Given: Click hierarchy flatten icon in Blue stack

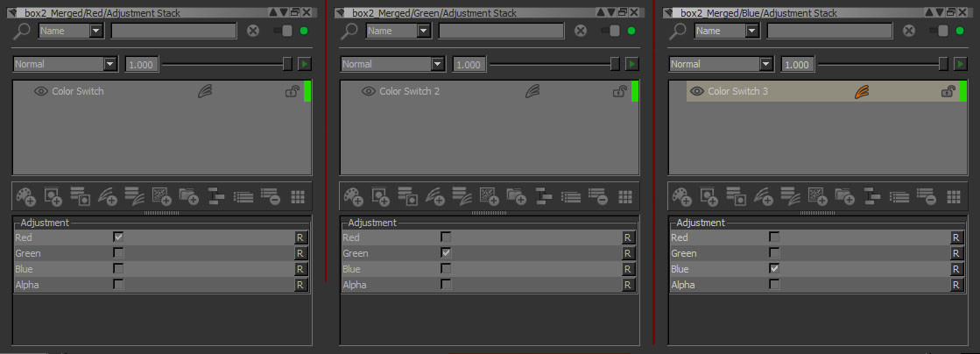Looking at the screenshot, I should tap(872, 197).
